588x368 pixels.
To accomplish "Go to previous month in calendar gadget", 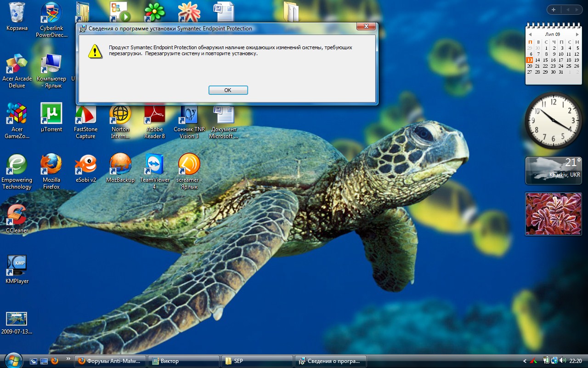I will (530, 34).
